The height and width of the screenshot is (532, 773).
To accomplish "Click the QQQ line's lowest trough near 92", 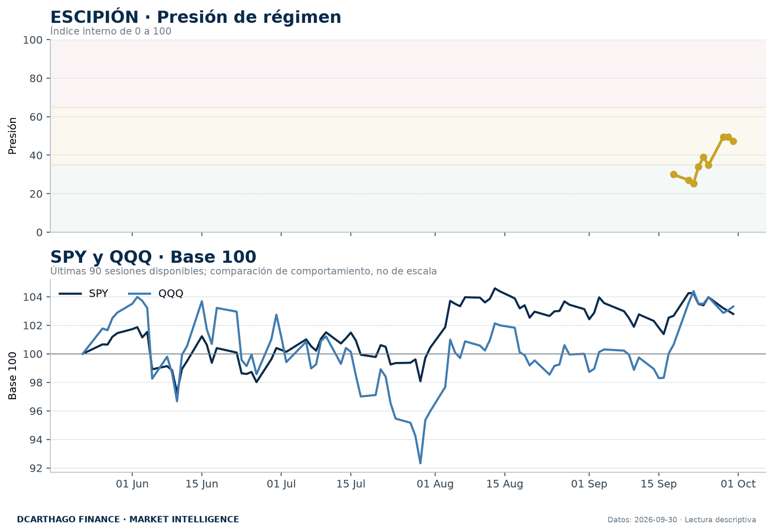I will [420, 463].
